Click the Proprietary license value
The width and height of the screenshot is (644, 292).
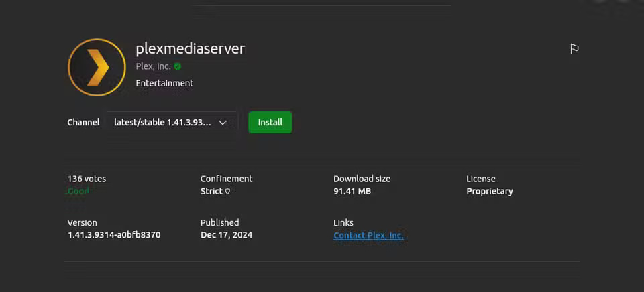489,192
